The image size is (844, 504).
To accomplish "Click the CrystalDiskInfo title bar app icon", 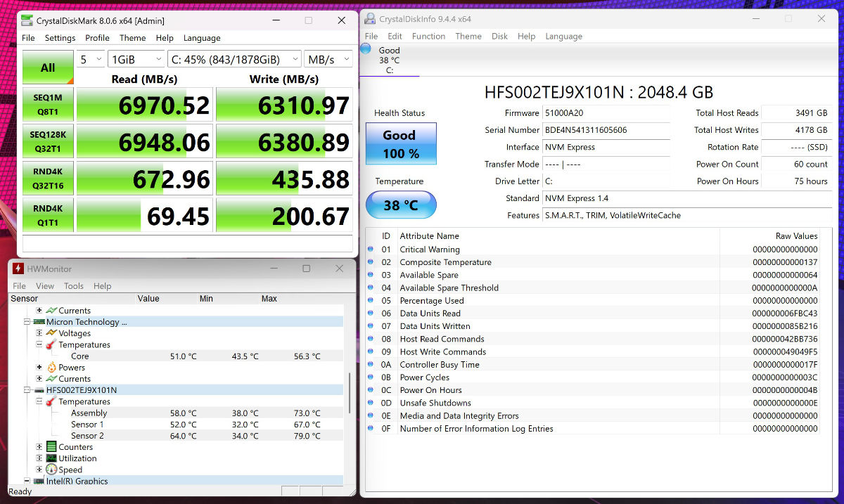I will point(370,18).
